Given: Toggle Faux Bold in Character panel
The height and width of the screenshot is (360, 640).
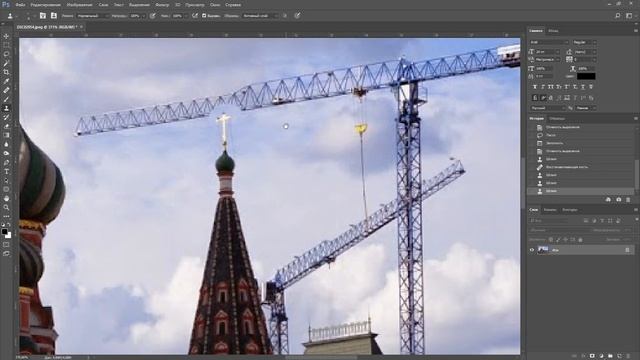Looking at the screenshot, I should tap(535, 87).
